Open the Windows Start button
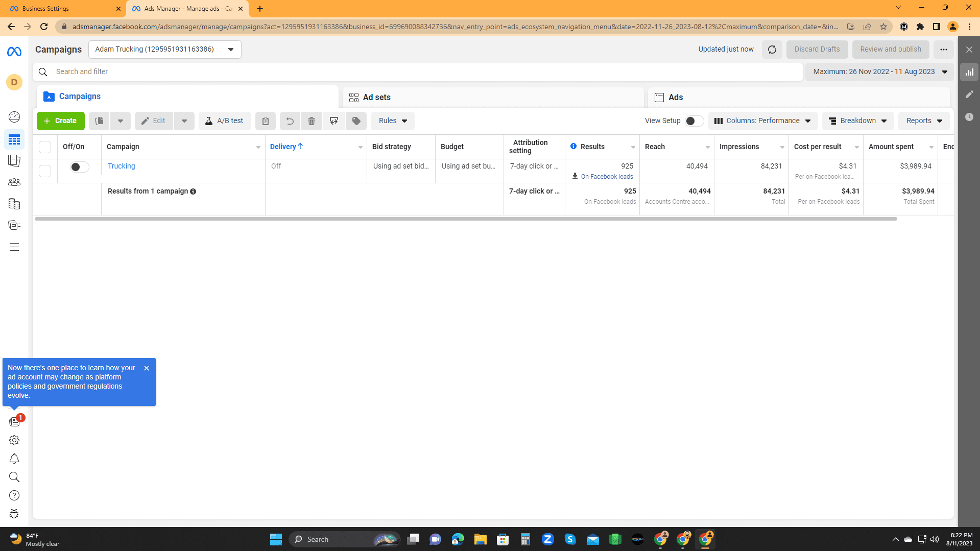The width and height of the screenshot is (980, 551). [x=276, y=539]
